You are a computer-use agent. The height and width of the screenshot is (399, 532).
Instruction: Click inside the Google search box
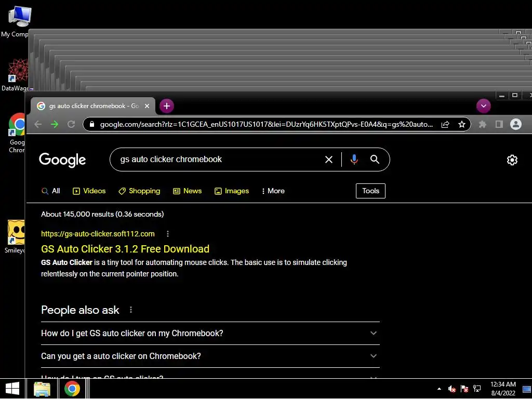coord(217,159)
